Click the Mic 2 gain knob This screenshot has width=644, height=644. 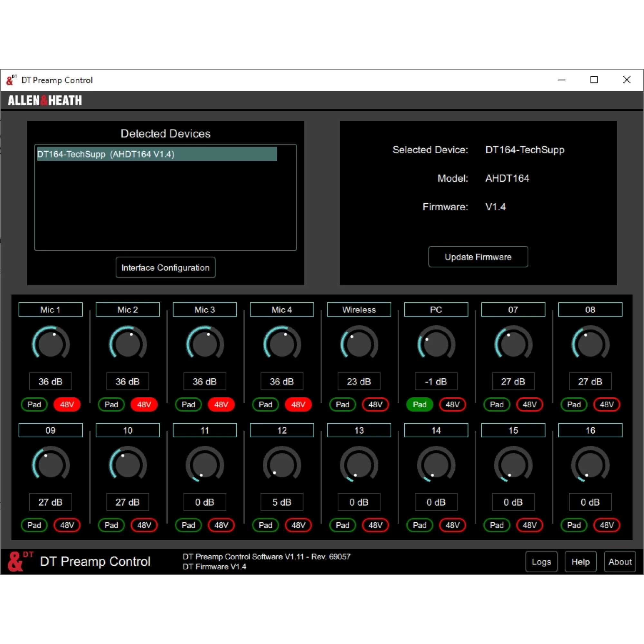click(x=128, y=344)
